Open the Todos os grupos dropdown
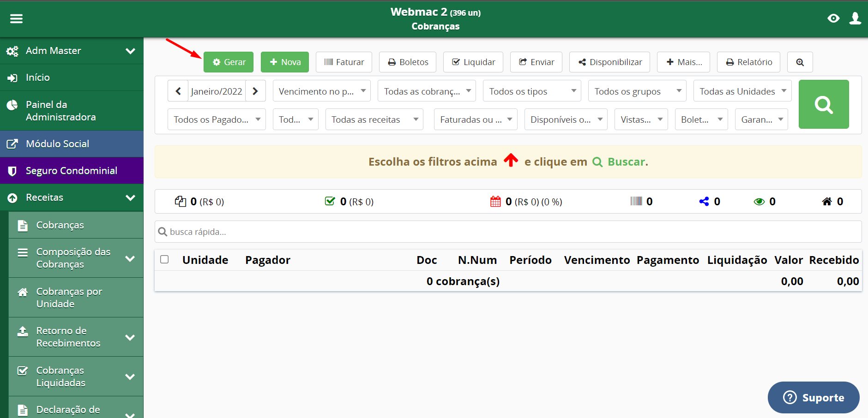 click(x=638, y=91)
